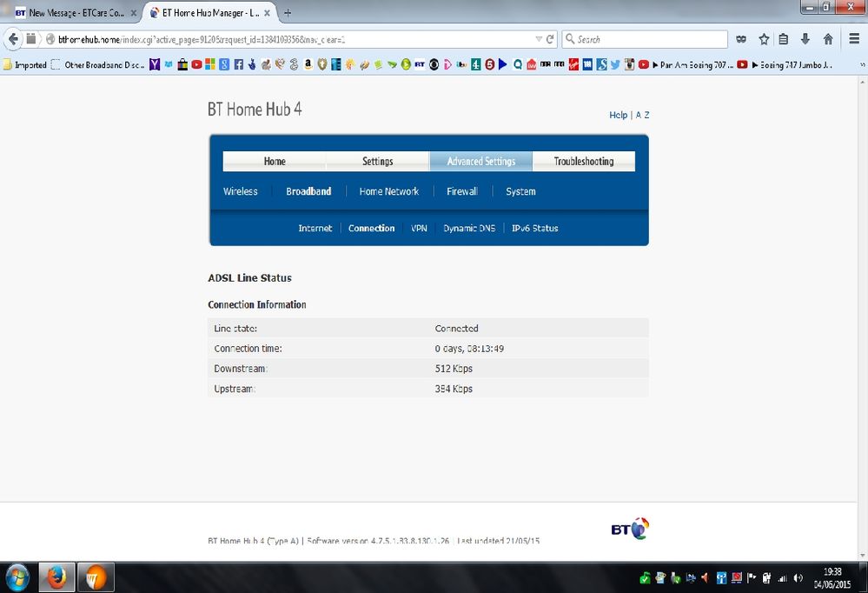Open the BT bookmark icon in bookmarks bar
The image size is (868, 593).
420,65
